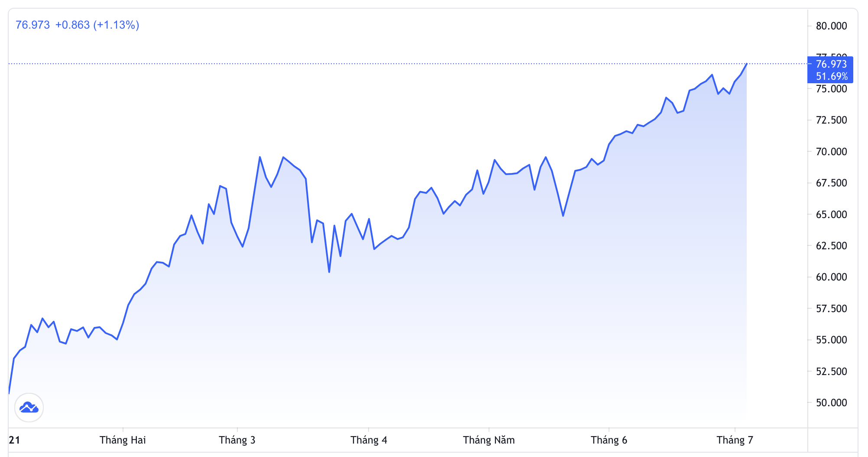Select the Tháng 6 label on the time axis

pyautogui.click(x=609, y=440)
